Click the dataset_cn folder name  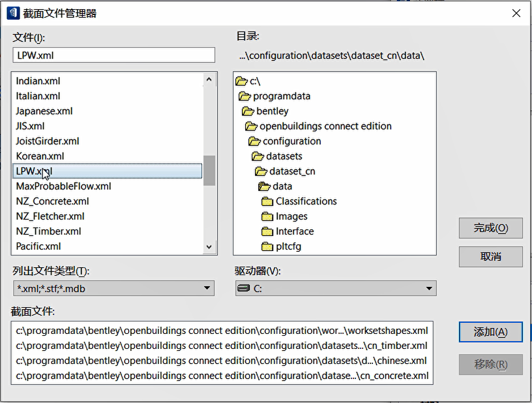(x=292, y=172)
